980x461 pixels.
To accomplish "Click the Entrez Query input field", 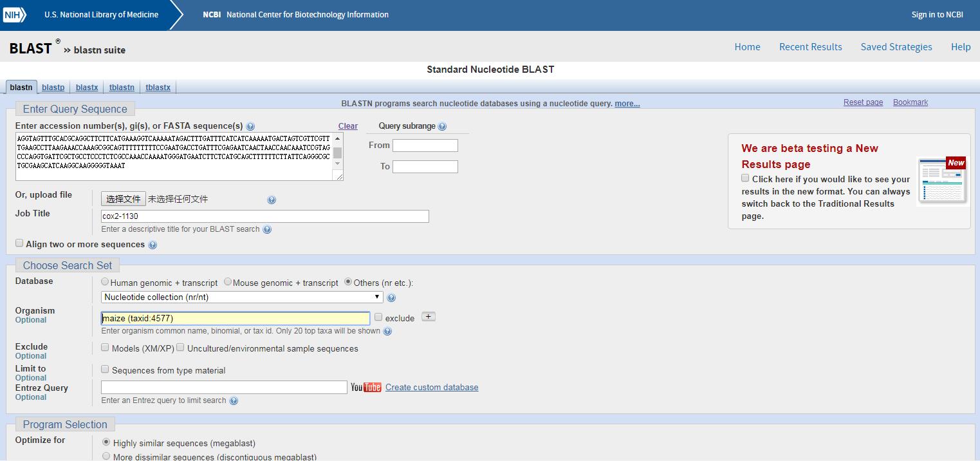I will (x=224, y=387).
